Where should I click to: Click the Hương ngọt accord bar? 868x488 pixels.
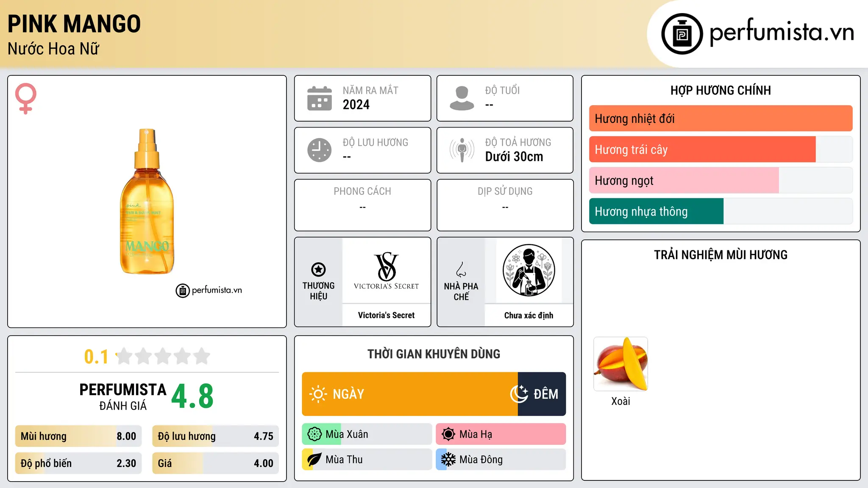tap(721, 180)
